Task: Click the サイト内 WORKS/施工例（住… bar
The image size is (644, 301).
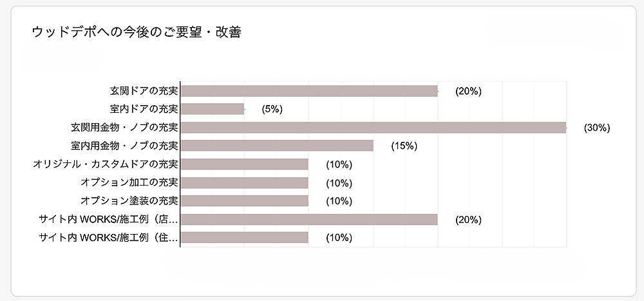Action: click(x=245, y=238)
